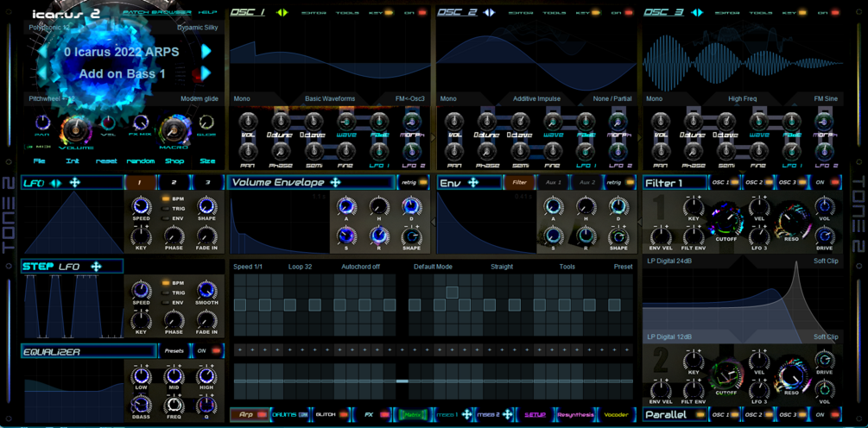Click the Step LFO cross-arrow icon
This screenshot has width=868, height=428.
point(97,267)
